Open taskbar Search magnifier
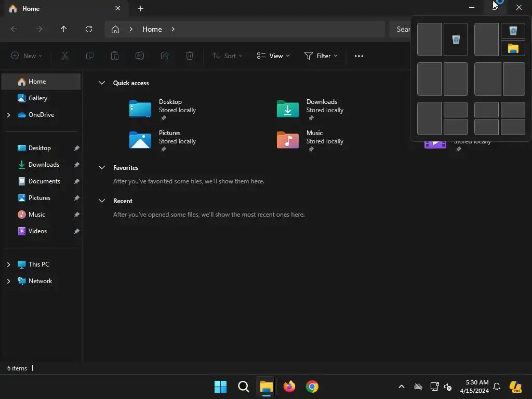 243,387
